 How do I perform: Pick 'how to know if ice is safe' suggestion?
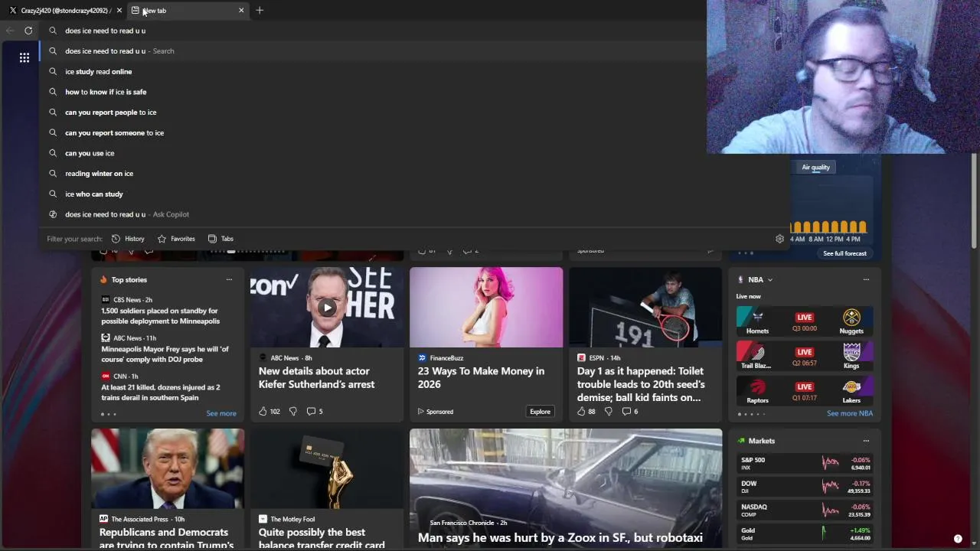coord(413,92)
